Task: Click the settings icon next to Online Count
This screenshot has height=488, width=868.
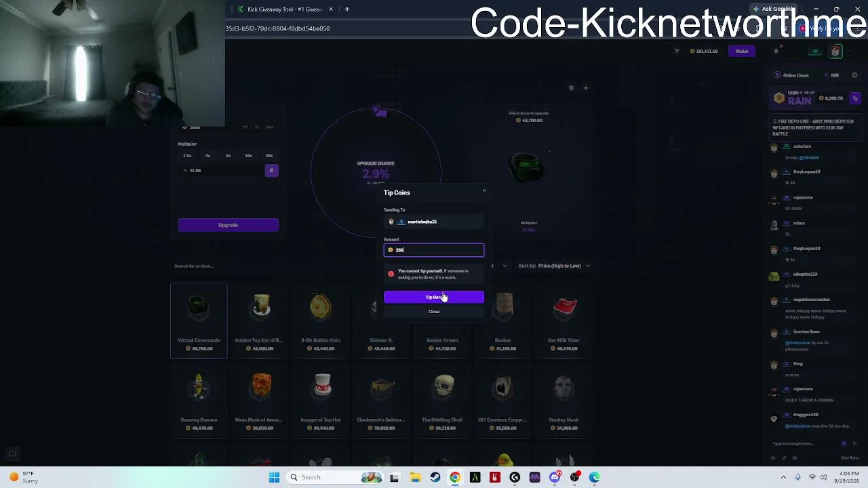Action: tap(854, 75)
